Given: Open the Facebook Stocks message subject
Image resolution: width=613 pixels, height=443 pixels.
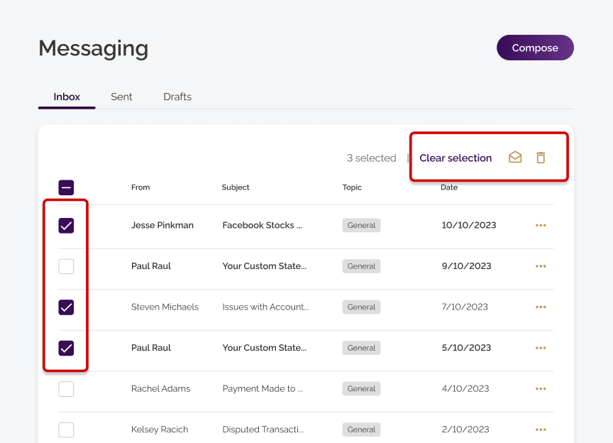Looking at the screenshot, I should click(x=262, y=226).
